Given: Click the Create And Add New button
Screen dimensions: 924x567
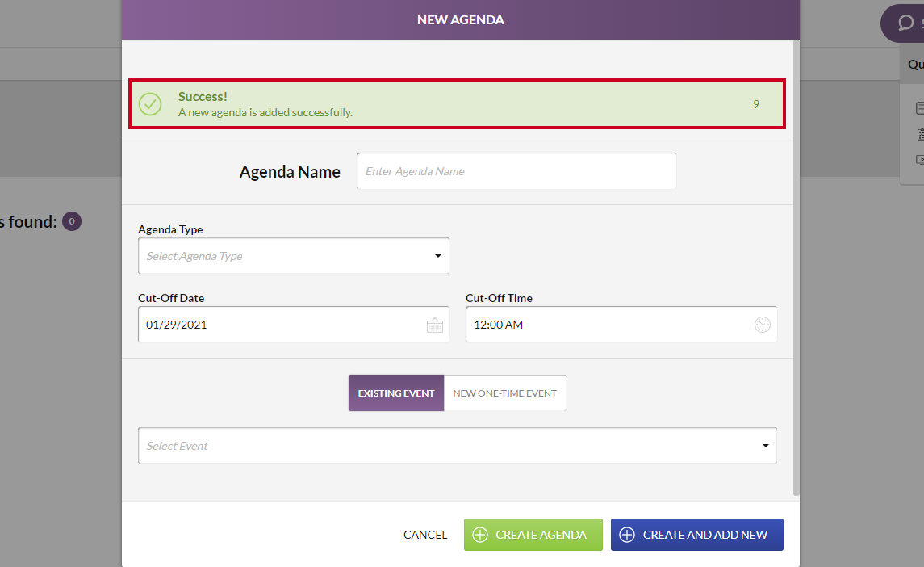Looking at the screenshot, I should (697, 535).
